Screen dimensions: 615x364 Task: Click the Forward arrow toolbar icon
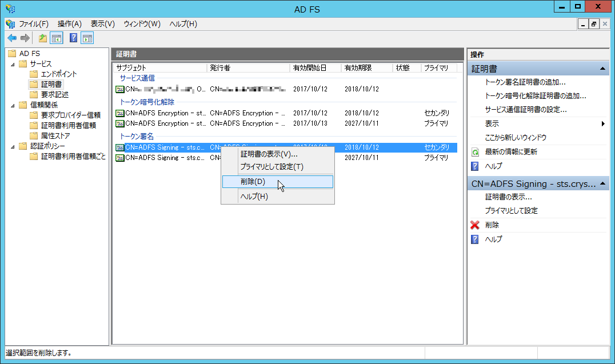25,38
